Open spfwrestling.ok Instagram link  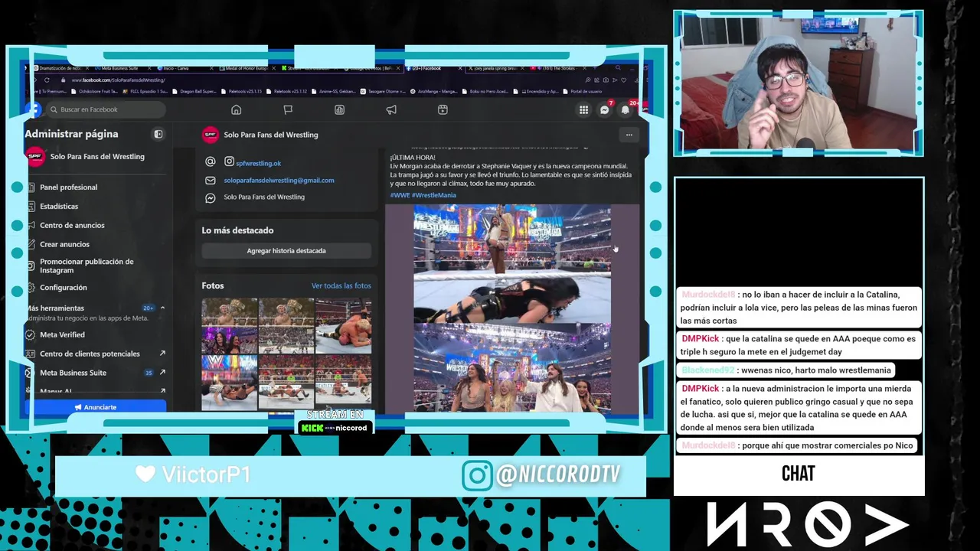[259, 163]
